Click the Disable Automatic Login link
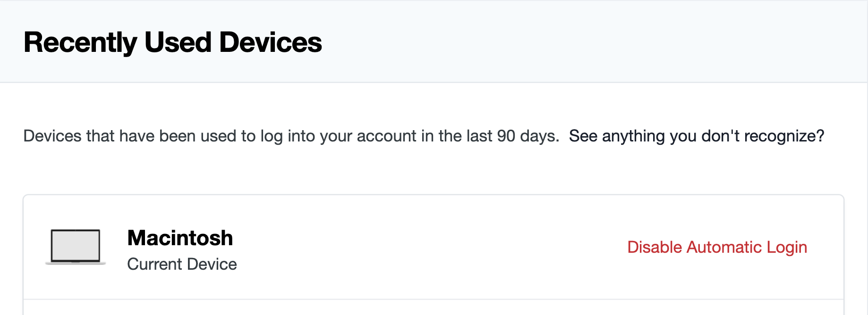868x315 pixels. (717, 247)
